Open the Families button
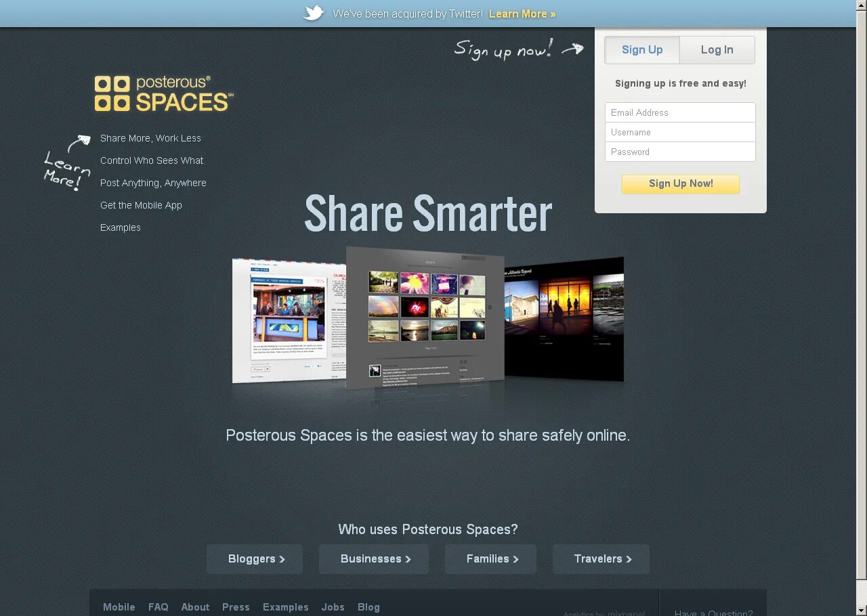The height and width of the screenshot is (616, 867). 490,559
